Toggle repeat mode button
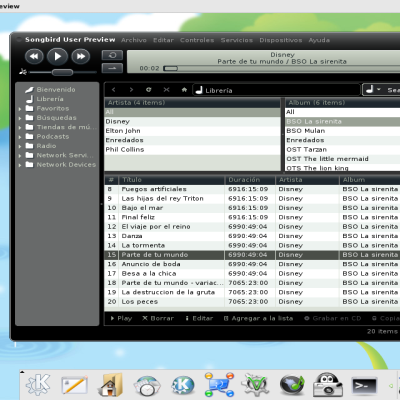This screenshot has height=400, width=400. click(112, 55)
